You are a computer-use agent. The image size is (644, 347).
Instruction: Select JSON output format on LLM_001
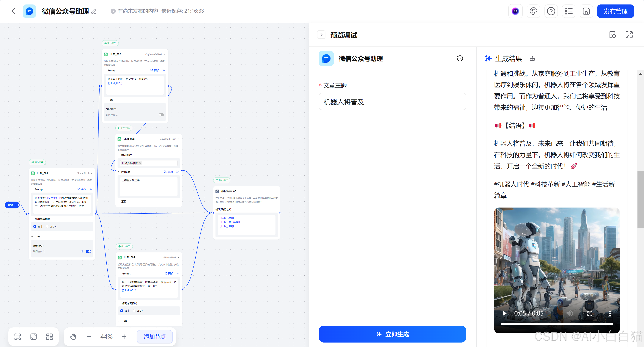tap(48, 226)
